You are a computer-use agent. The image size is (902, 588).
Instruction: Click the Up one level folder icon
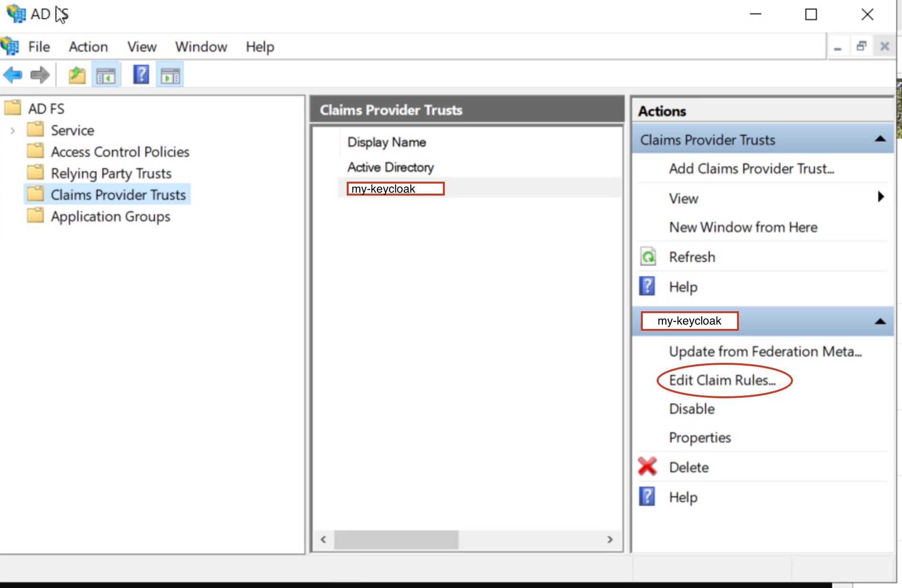77,75
